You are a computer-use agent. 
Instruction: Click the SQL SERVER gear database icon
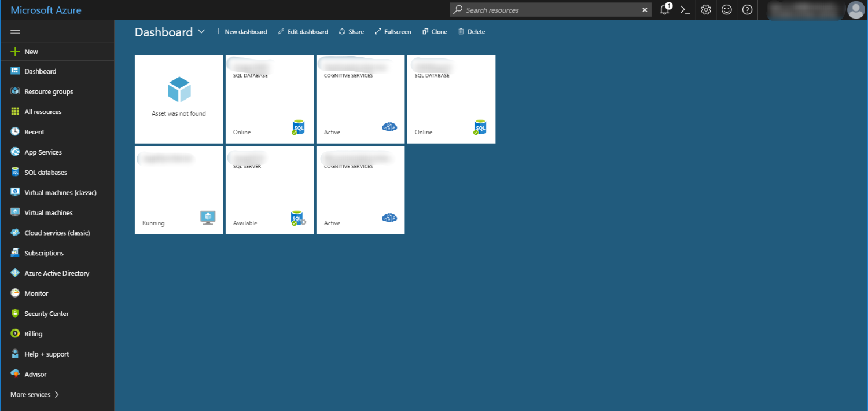coord(299,218)
